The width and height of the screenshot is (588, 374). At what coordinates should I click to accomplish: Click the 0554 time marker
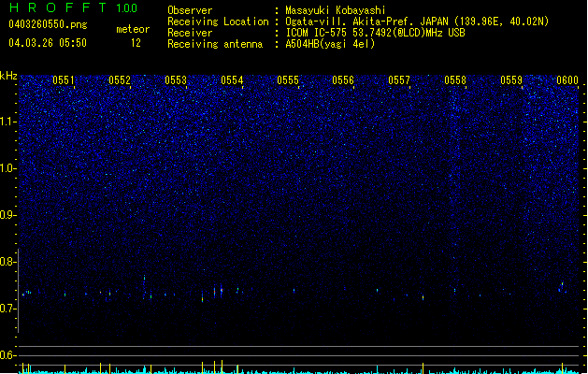(x=232, y=80)
